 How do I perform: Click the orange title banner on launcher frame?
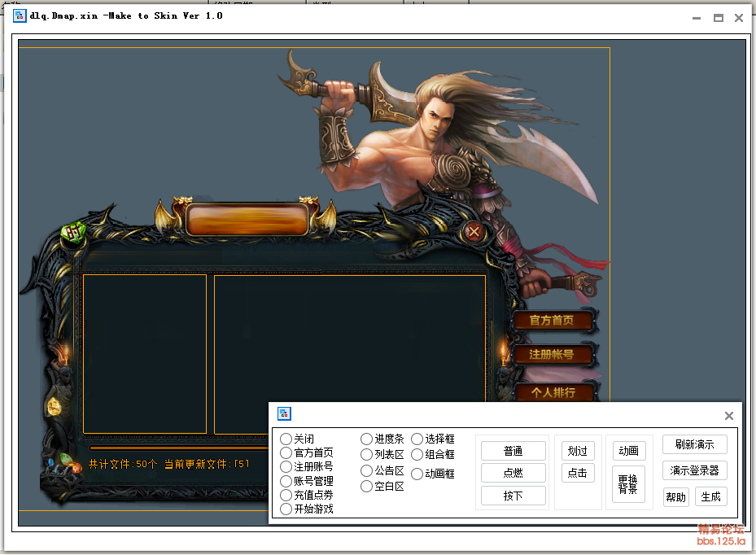click(x=247, y=220)
